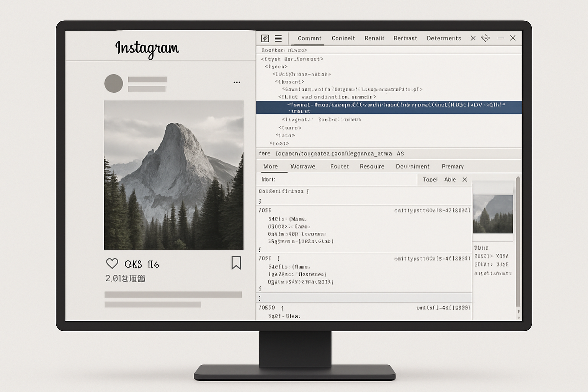Toggle the Able filter option

click(x=450, y=179)
